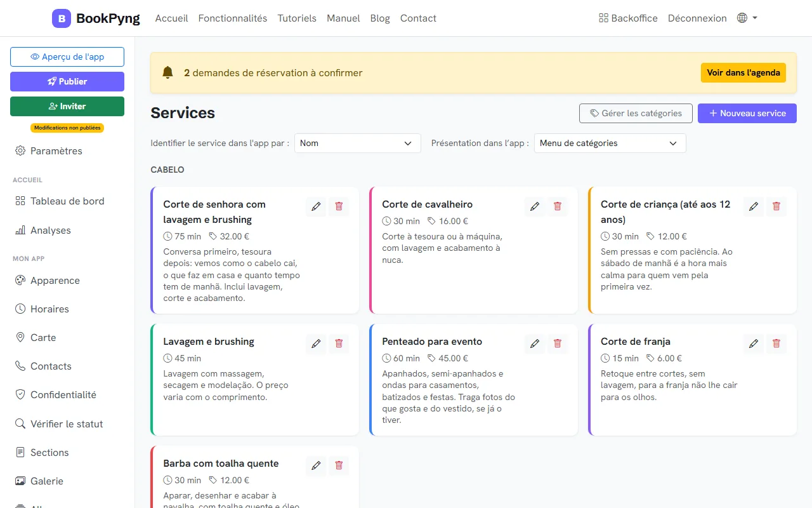Edit Corte de senhora com lavagem e brushing

click(x=316, y=206)
